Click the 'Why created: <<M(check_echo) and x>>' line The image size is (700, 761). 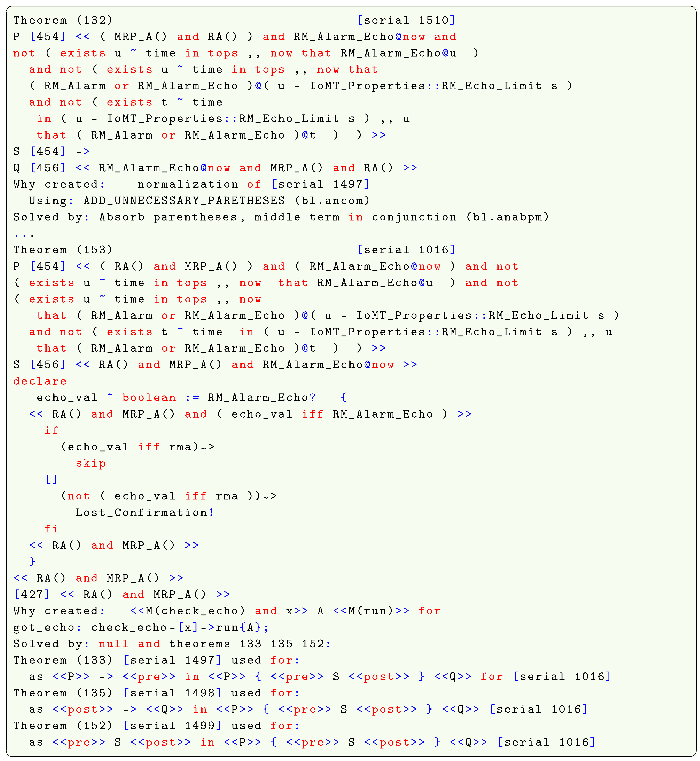coord(227,611)
